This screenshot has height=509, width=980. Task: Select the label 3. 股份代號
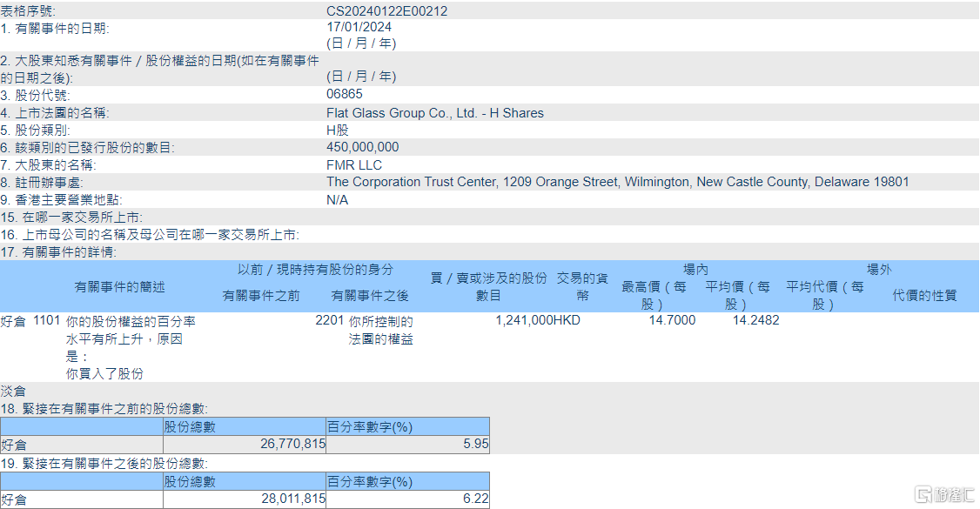click(x=36, y=96)
